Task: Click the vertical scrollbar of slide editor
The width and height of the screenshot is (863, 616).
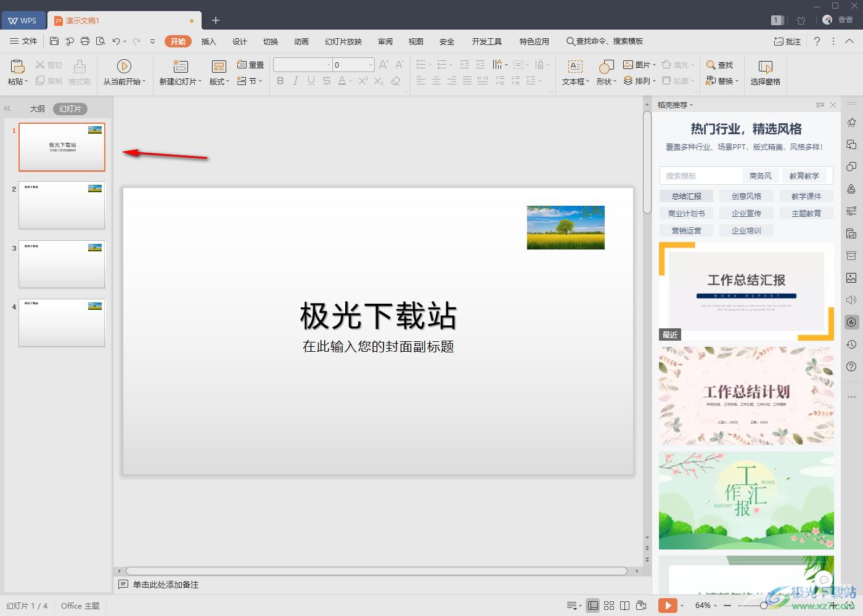Action: coord(647,162)
